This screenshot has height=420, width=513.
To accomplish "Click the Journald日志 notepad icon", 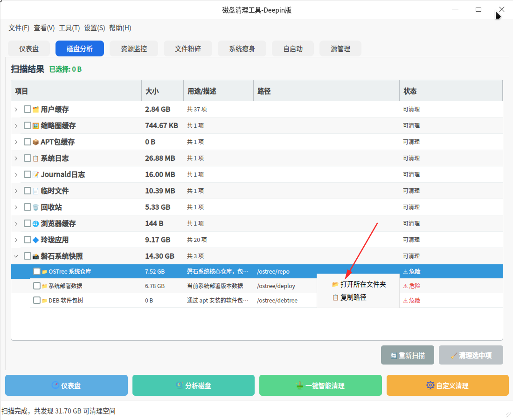I will pos(35,175).
